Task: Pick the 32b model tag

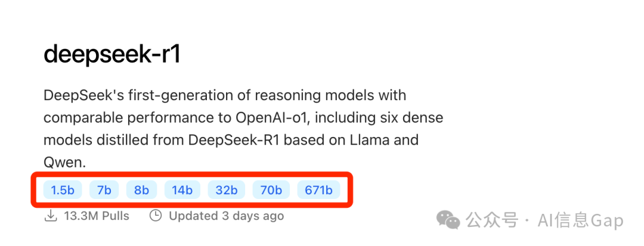Action: 227,190
